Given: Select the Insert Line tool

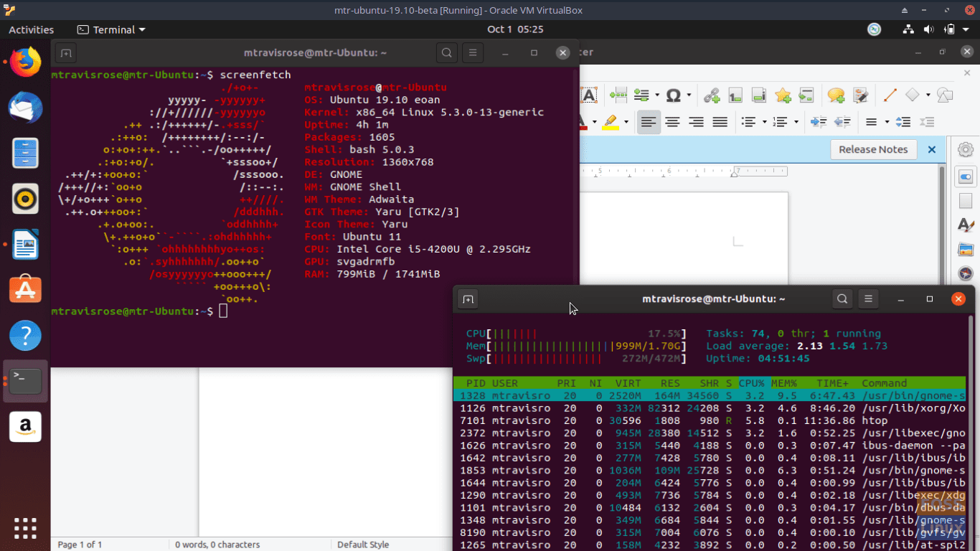Looking at the screenshot, I should (890, 95).
